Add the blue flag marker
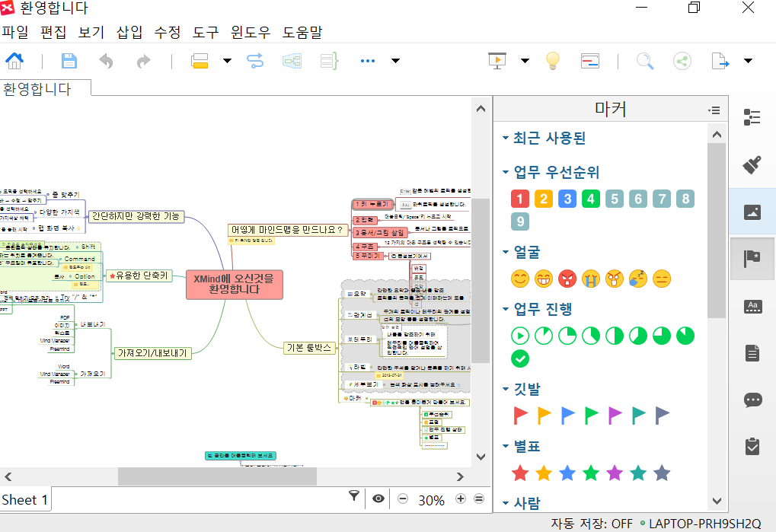Screen dimensions: 776x532 coord(567,416)
